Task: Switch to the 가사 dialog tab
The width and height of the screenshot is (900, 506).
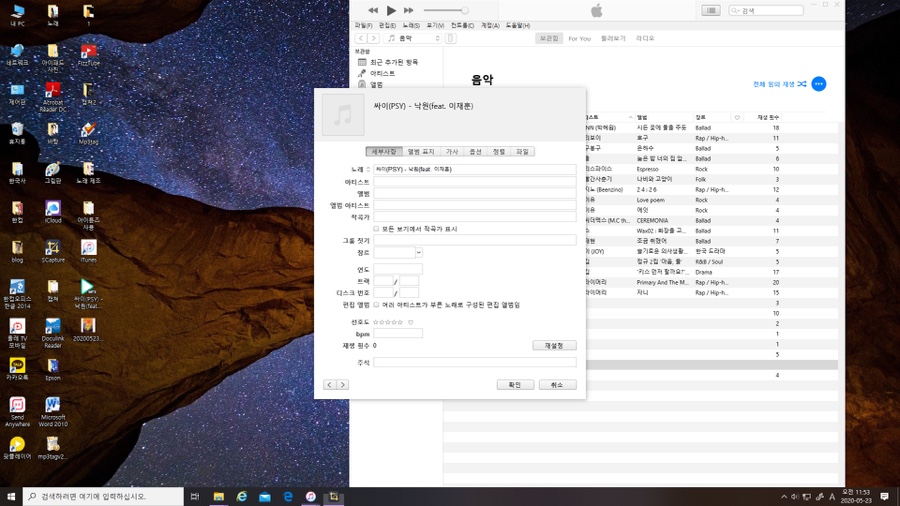Action: click(x=452, y=151)
